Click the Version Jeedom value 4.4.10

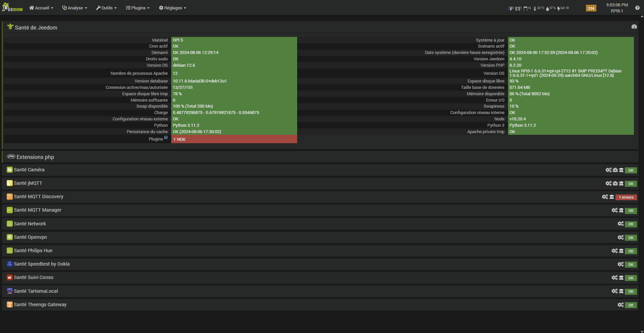515,59
